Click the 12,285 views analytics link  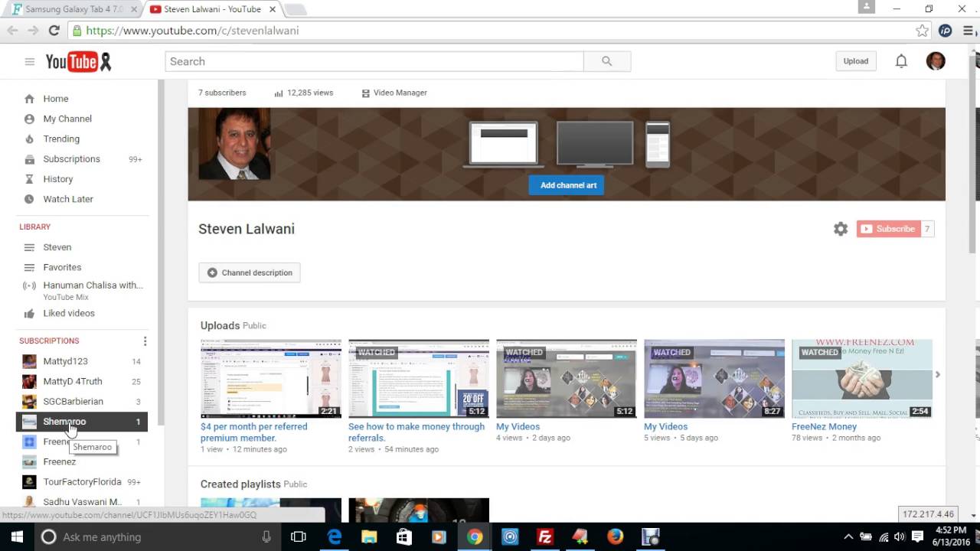(x=304, y=93)
